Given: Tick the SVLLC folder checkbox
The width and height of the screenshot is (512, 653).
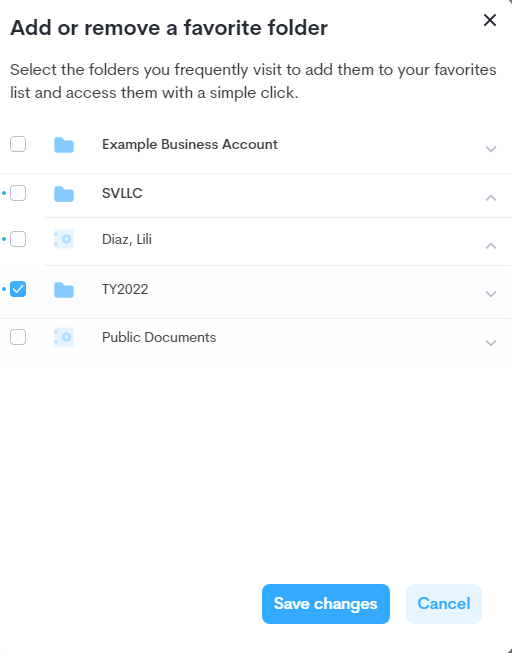Looking at the screenshot, I should [x=18, y=193].
